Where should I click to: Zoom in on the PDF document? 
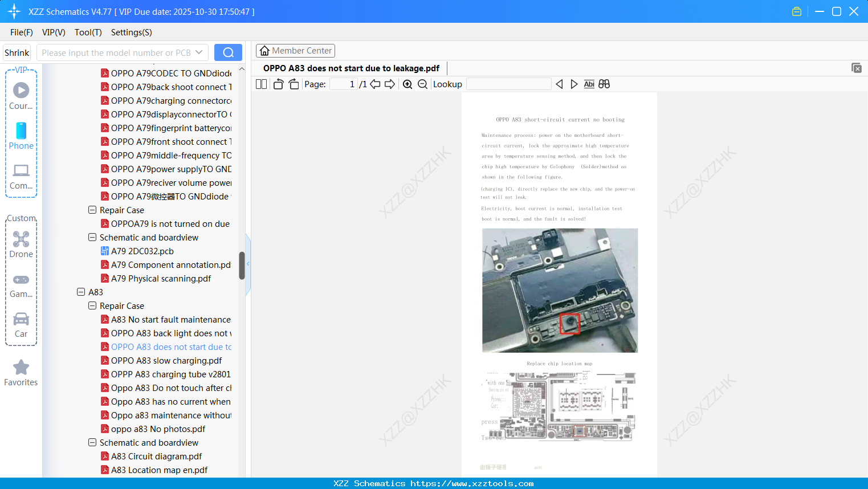[407, 84]
